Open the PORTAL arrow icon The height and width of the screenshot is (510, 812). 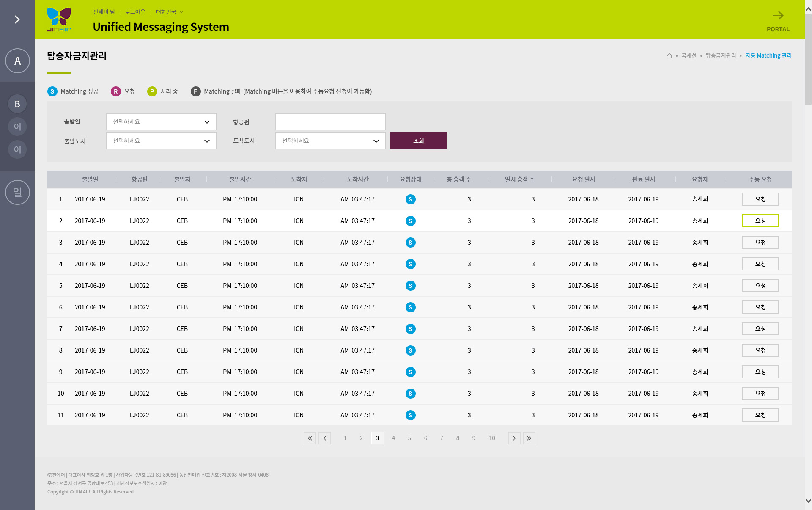click(778, 16)
